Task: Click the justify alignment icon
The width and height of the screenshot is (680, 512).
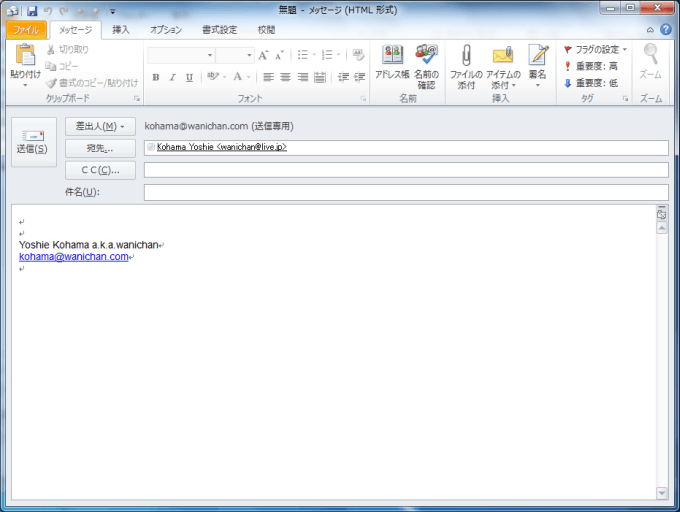Action: point(320,77)
